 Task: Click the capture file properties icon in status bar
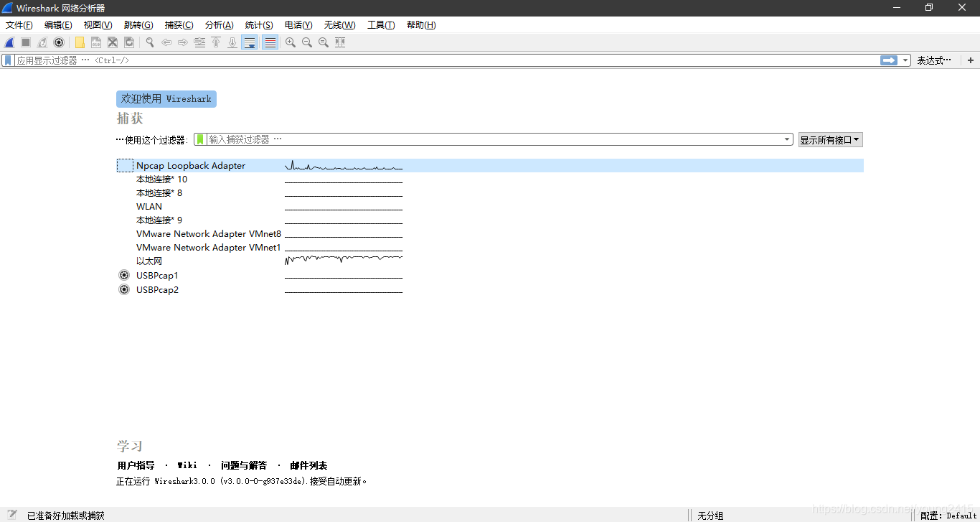[x=12, y=515]
